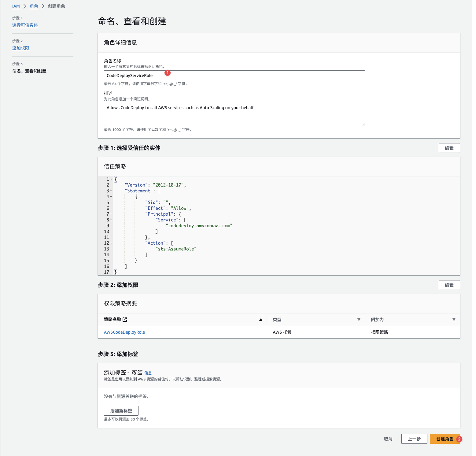476x456 pixels.
Task: Click 编辑 button for step 2 permissions
Action: pyautogui.click(x=449, y=285)
